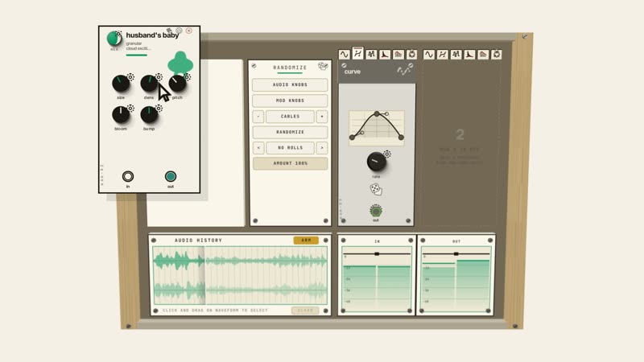Click the dens knob
Image resolution: width=644 pixels, height=362 pixels.
coord(149,84)
